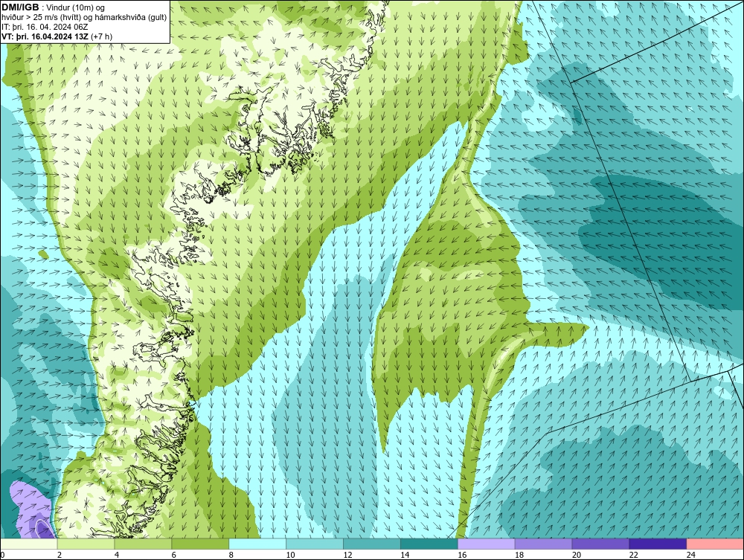This screenshot has height=560, width=744.
Task: Click the legend scale label '20'
Action: [576, 555]
